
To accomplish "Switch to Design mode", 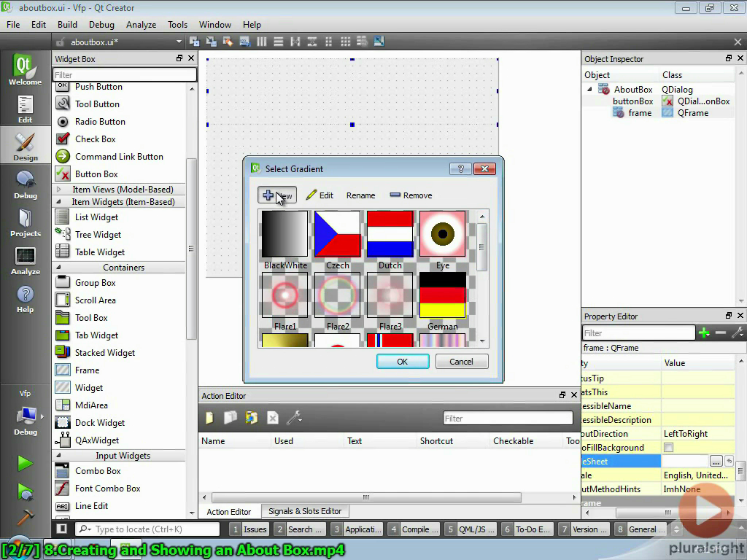I will (x=26, y=146).
